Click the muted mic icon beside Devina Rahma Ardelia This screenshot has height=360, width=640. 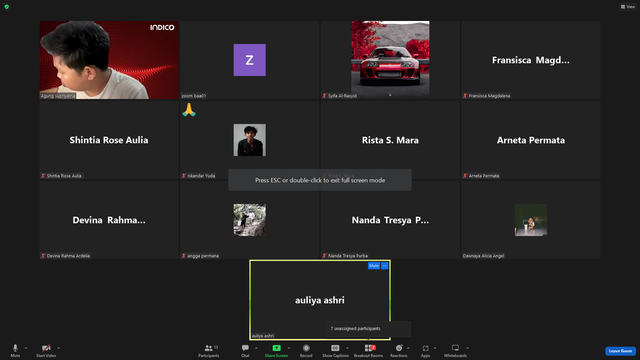(x=43, y=256)
